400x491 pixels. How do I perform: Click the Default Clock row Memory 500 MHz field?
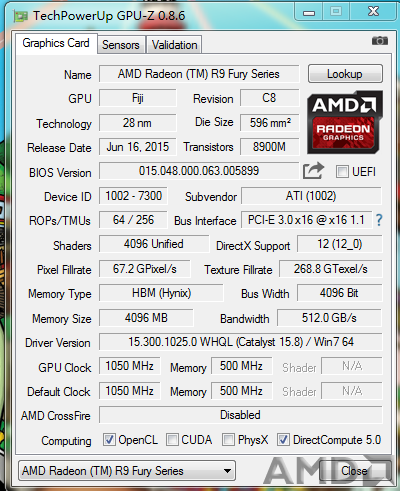(242, 391)
